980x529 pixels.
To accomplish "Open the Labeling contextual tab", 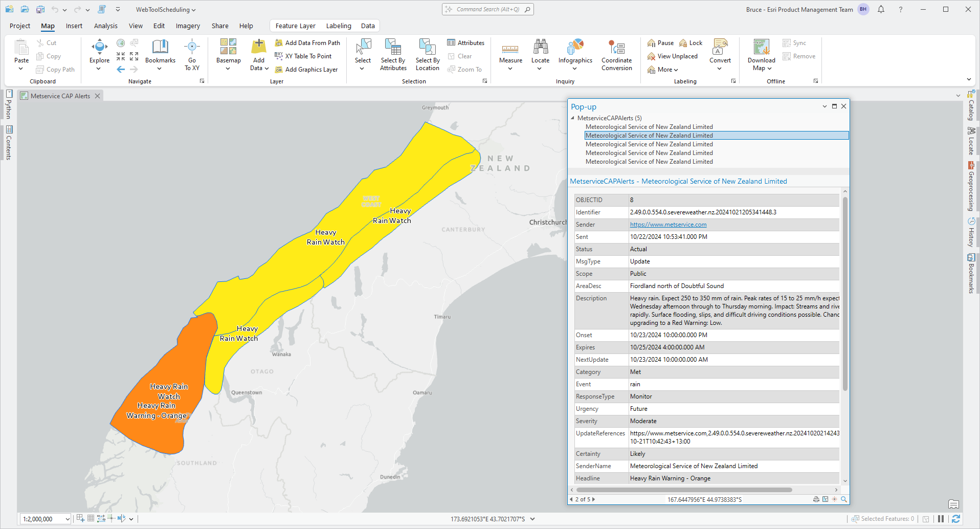I will 339,26.
